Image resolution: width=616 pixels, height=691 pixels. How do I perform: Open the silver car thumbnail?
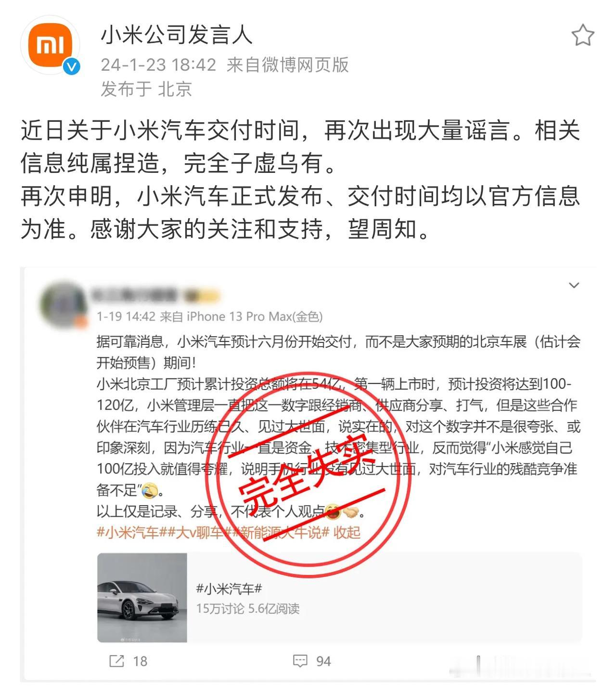pos(142,598)
